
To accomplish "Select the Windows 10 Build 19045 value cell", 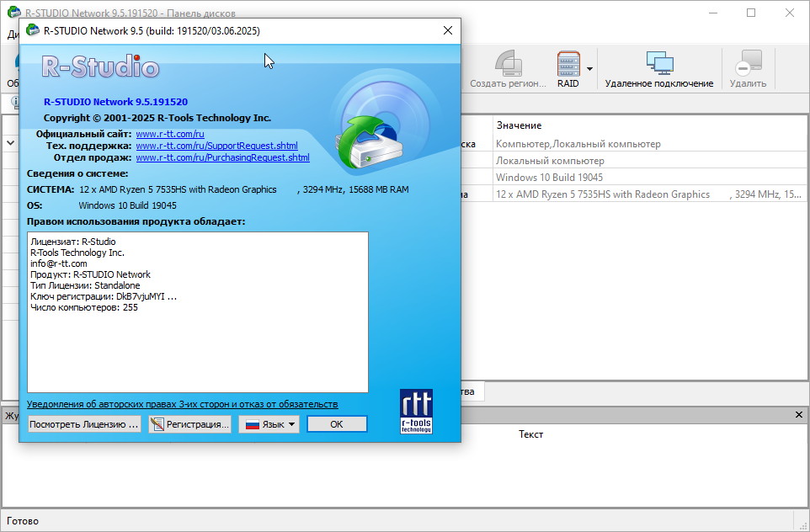I will tap(650, 177).
